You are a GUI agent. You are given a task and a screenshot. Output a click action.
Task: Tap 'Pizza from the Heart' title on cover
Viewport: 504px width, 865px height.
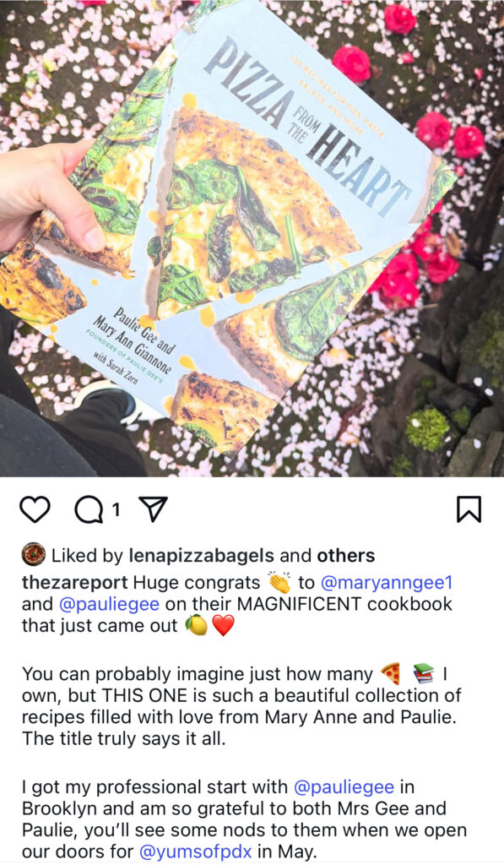307,125
